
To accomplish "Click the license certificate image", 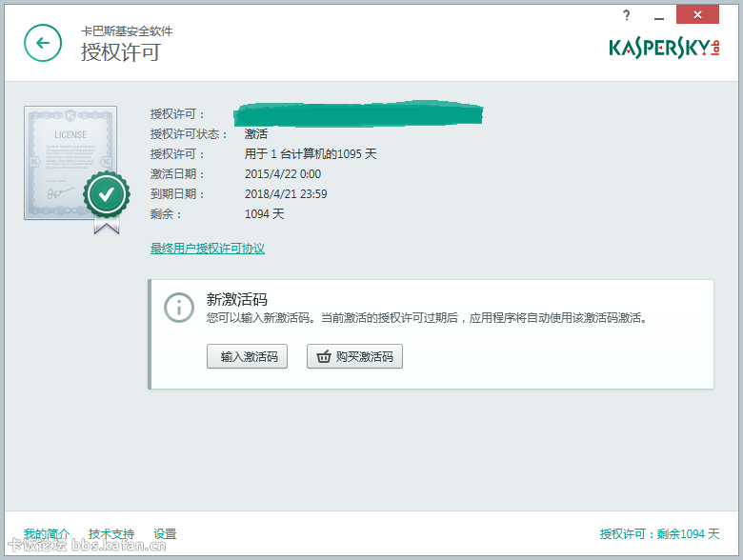I will click(x=70, y=163).
